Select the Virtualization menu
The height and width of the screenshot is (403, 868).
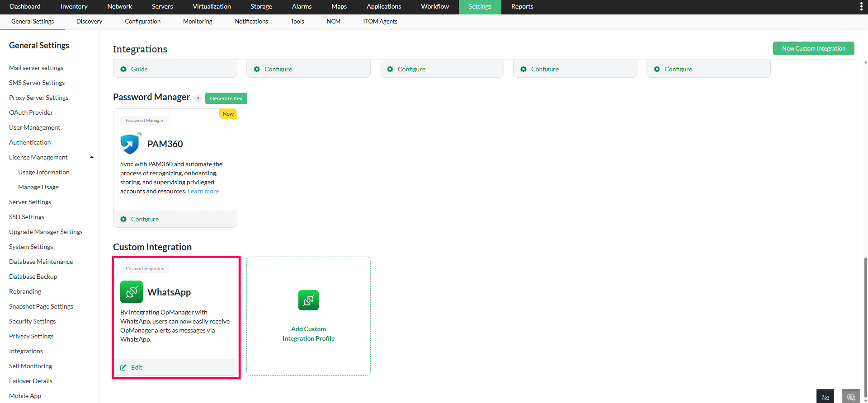(x=212, y=7)
